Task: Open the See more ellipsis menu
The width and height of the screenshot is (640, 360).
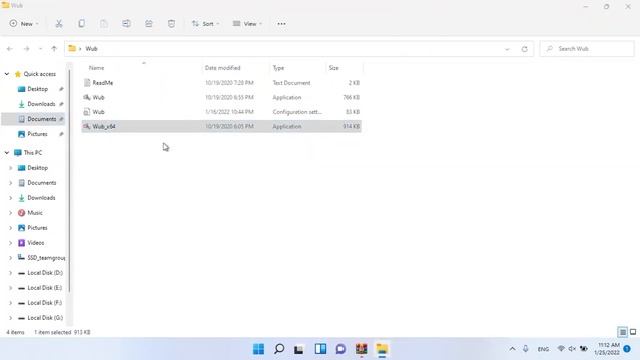Action: (281, 24)
